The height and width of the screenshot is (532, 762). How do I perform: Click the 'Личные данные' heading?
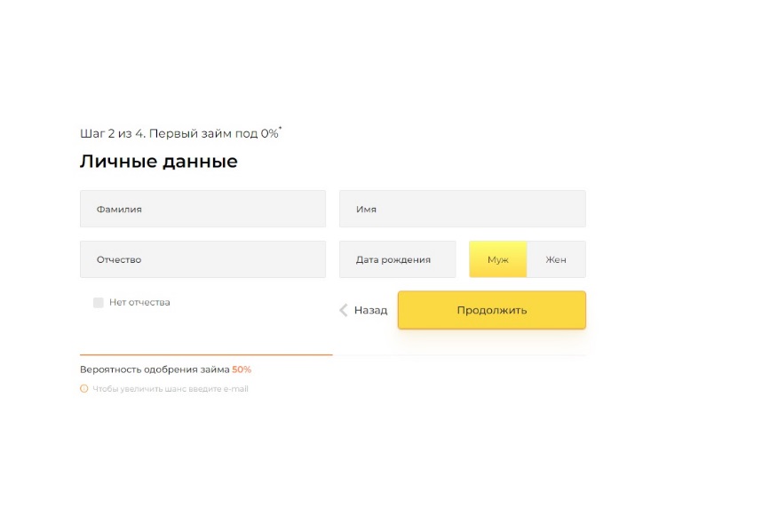pyautogui.click(x=159, y=162)
